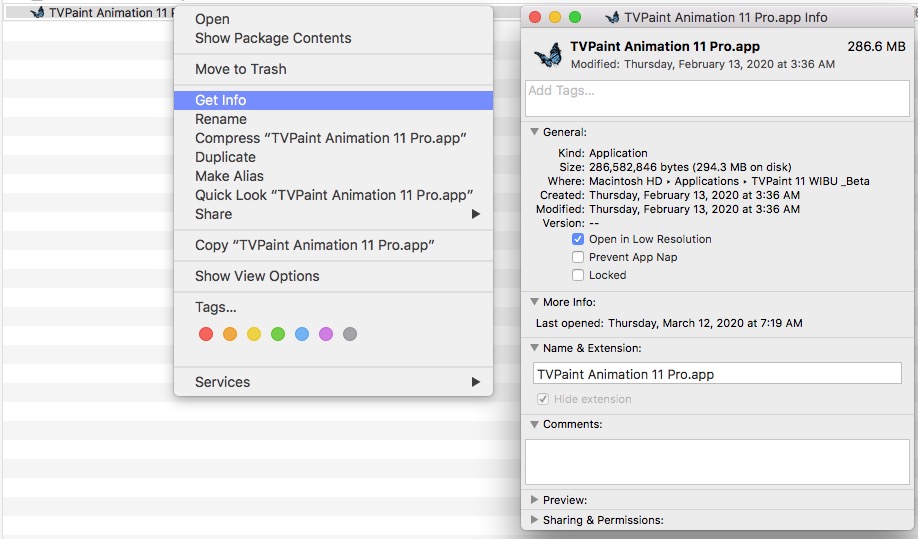Click the Name & Extension text field
Image resolution: width=918 pixels, height=539 pixels.
tap(717, 373)
